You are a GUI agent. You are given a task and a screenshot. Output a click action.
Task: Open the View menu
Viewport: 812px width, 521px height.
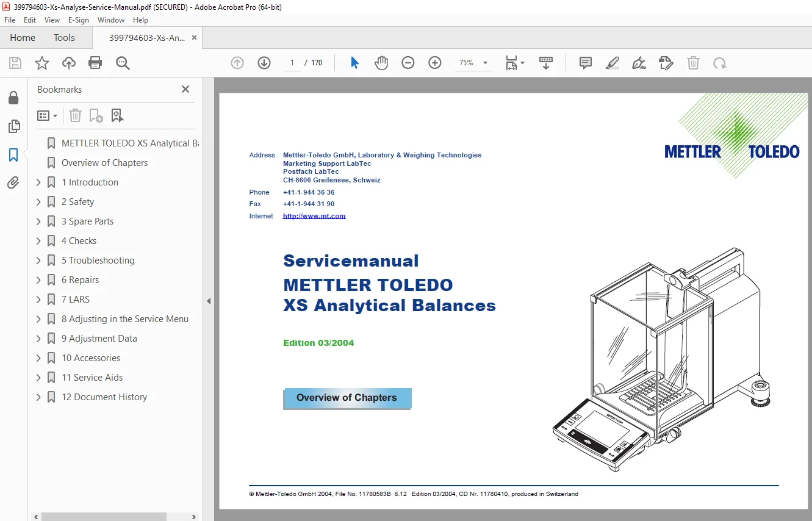(x=52, y=20)
